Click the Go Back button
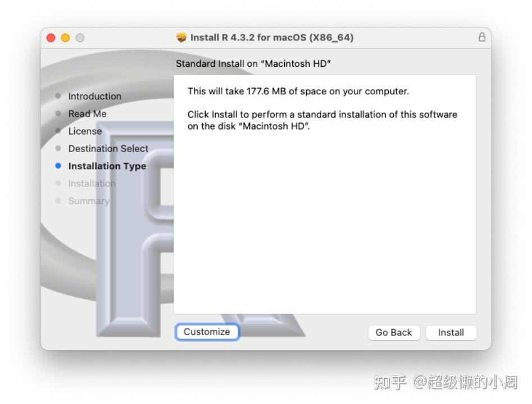This screenshot has height=404, width=532. (x=394, y=333)
